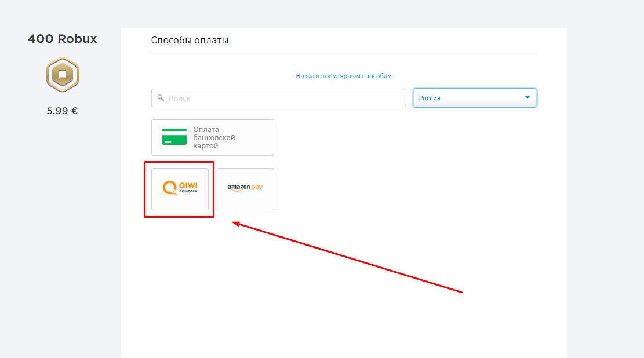Select the QIWI Кошелек payment tile
Screen dimensions: 644x358
coord(180,189)
